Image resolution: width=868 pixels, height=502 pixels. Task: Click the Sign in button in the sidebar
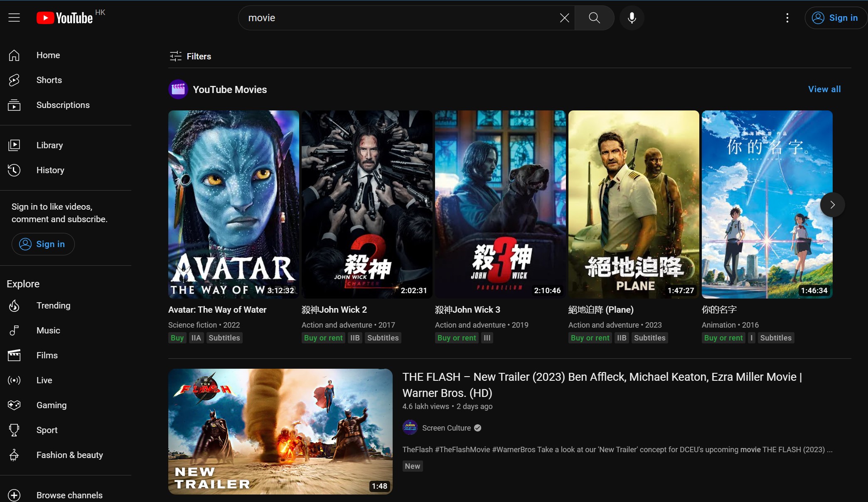(x=43, y=244)
